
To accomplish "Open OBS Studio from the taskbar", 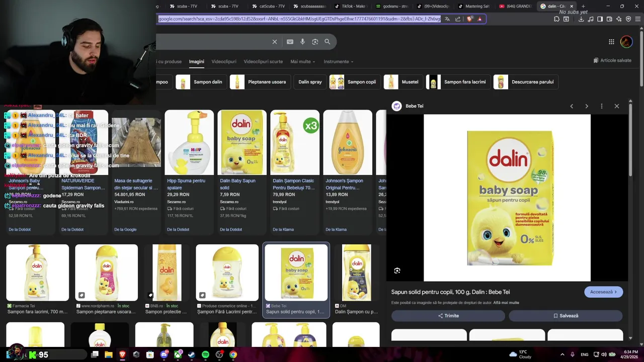I will pyautogui.click(x=219, y=354).
